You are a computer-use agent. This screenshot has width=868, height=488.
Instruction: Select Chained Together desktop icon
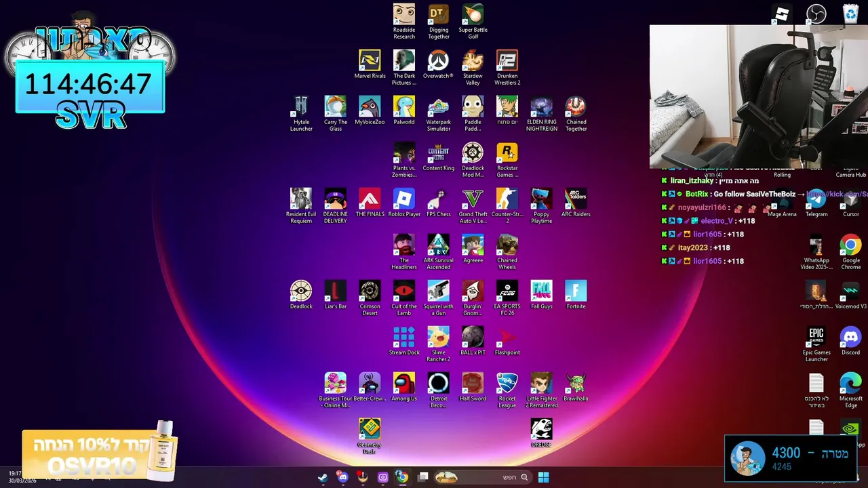[x=576, y=113]
